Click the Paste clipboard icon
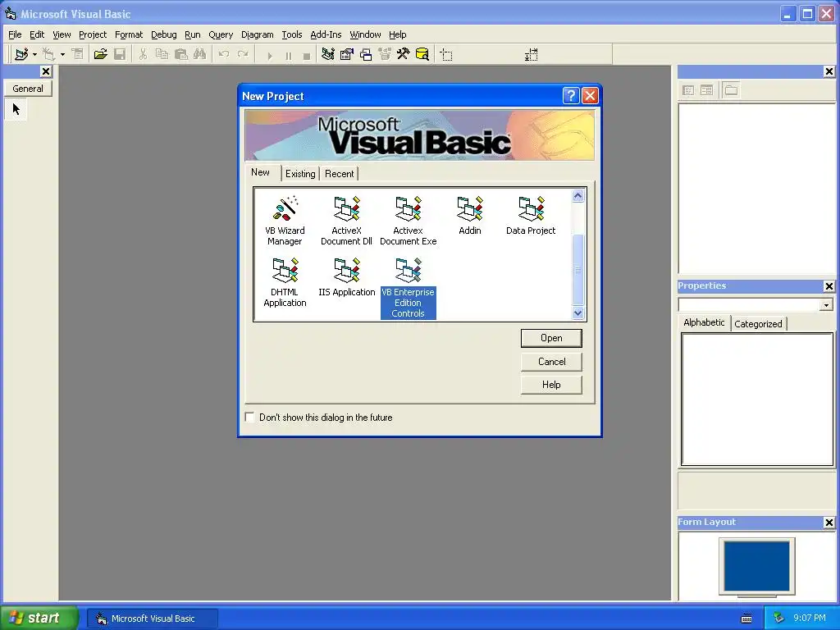 point(181,54)
